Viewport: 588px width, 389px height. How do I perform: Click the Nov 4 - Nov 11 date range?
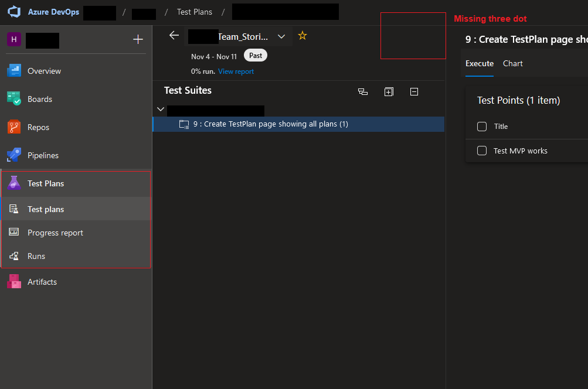pyautogui.click(x=214, y=57)
